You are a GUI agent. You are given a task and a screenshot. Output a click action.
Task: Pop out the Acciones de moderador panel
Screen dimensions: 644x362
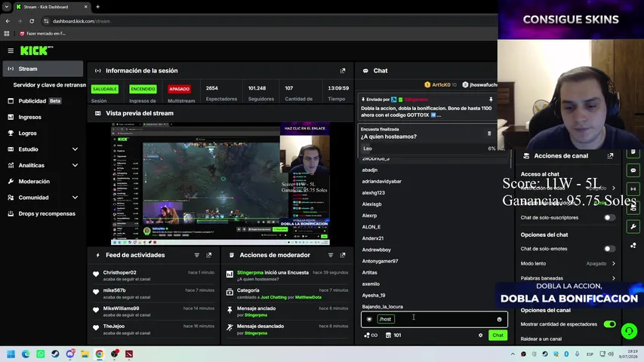coord(343,255)
